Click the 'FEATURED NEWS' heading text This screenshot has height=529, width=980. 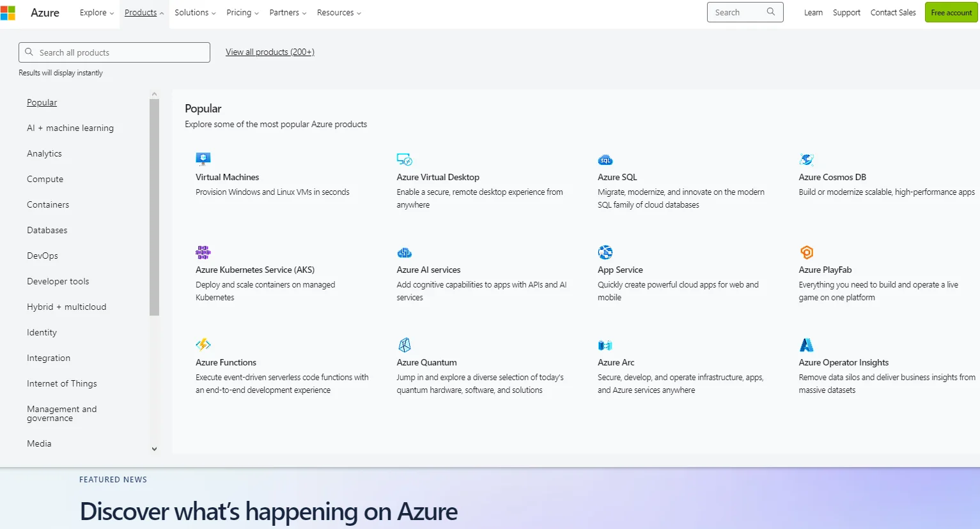tap(113, 480)
